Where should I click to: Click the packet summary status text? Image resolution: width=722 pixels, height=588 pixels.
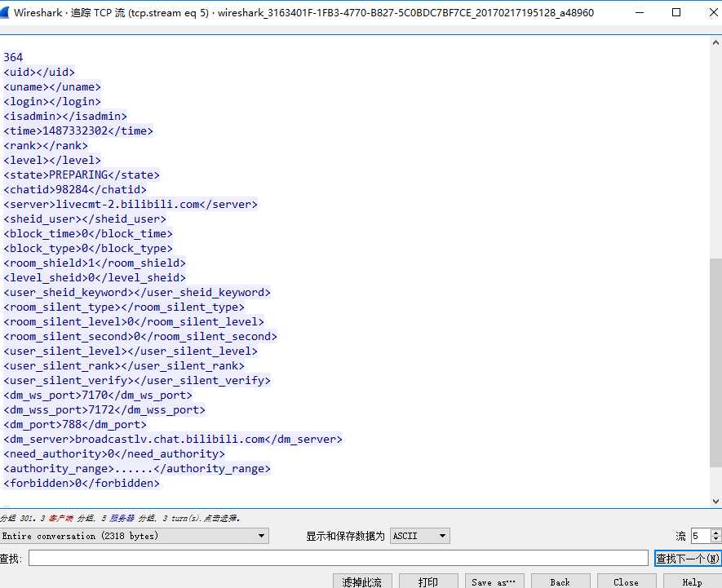click(x=120, y=518)
